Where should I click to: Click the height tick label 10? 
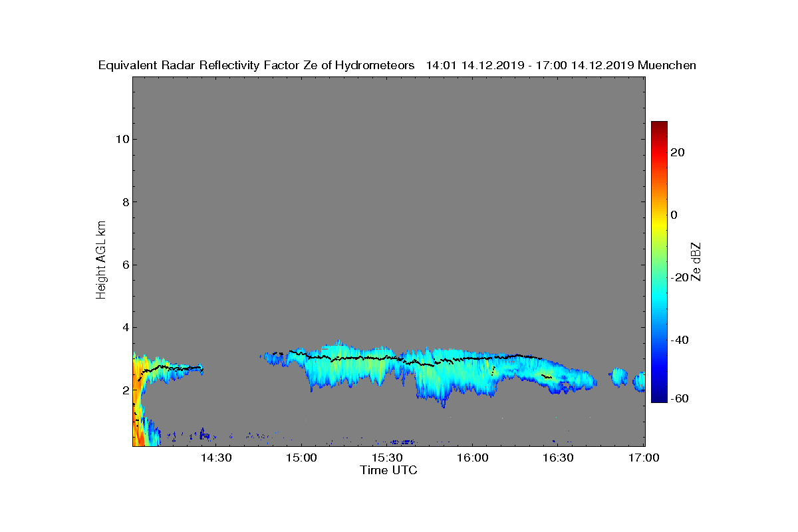122,139
